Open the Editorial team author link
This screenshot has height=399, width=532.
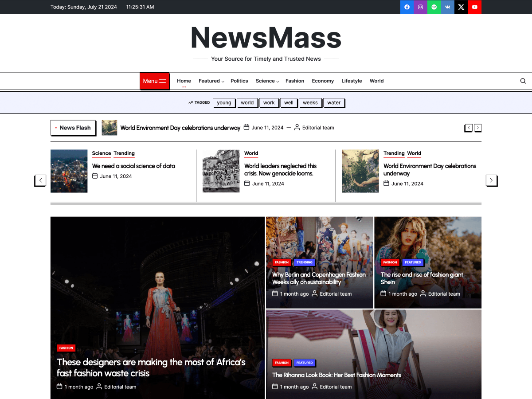click(x=317, y=127)
